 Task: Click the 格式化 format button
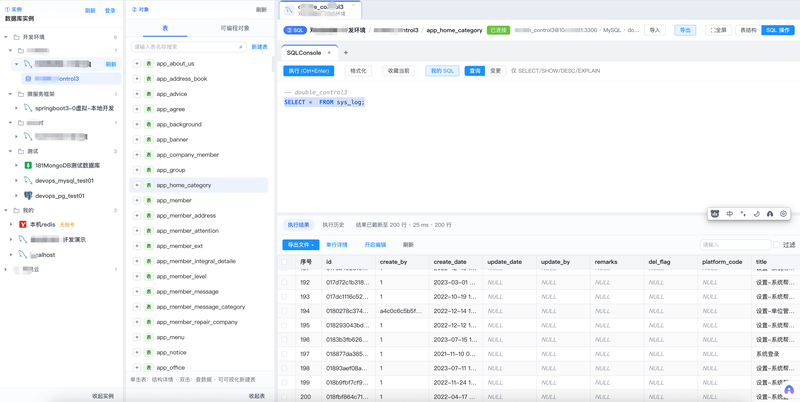[358, 71]
